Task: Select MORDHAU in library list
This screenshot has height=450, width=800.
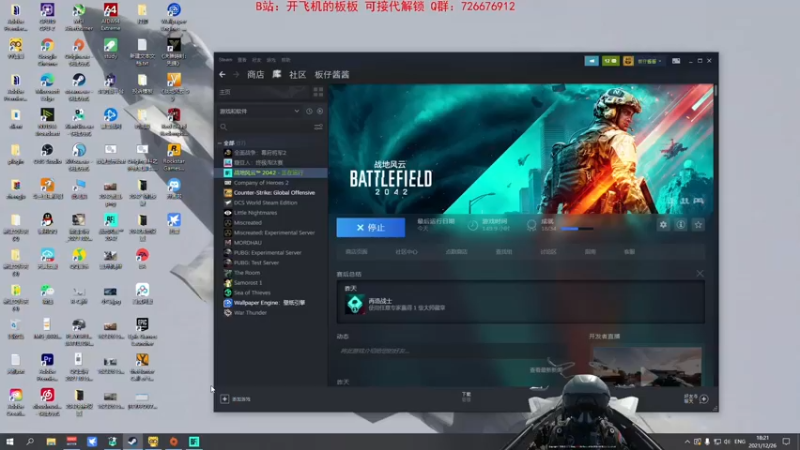Action: (x=247, y=243)
